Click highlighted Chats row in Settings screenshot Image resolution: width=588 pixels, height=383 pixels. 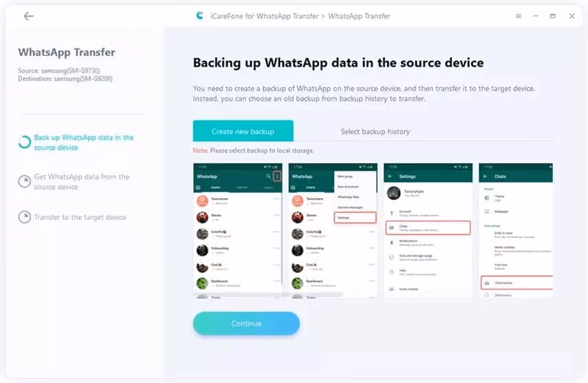tap(428, 228)
